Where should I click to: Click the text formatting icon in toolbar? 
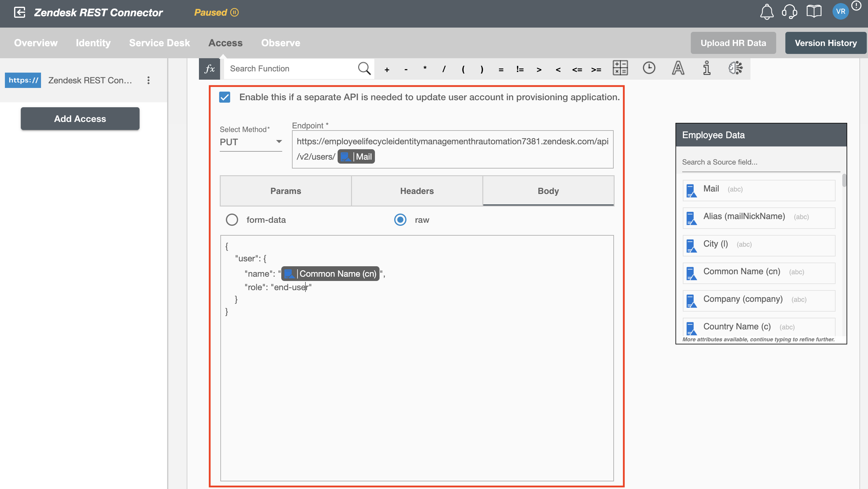(x=679, y=67)
